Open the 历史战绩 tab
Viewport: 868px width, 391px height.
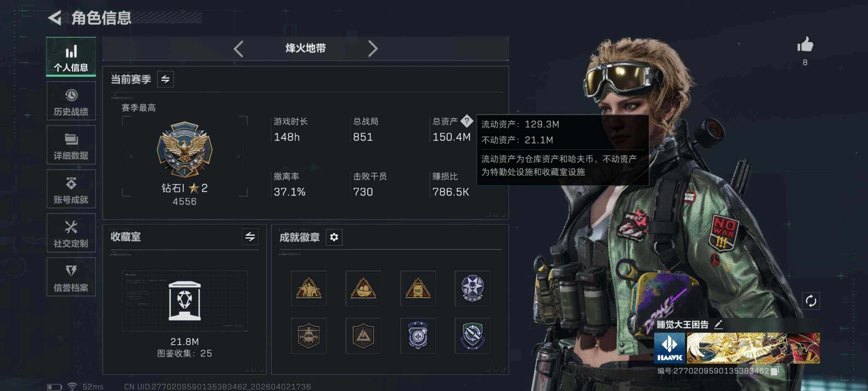pyautogui.click(x=71, y=101)
